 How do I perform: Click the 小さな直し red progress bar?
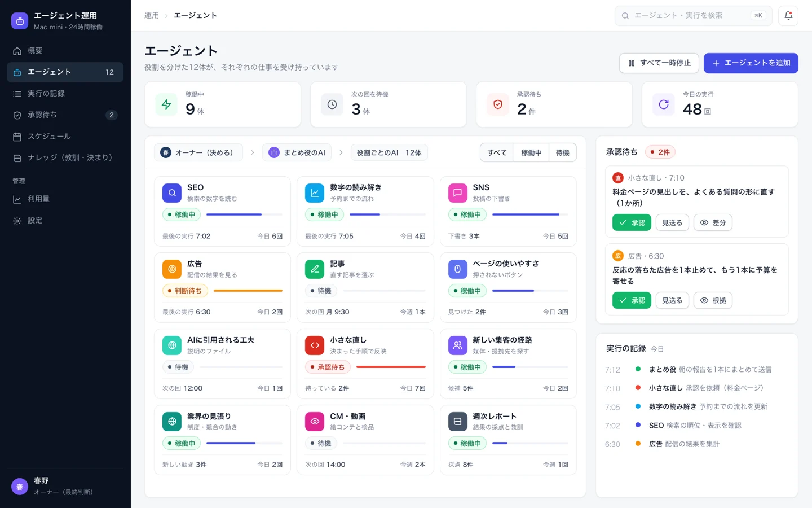391,367
